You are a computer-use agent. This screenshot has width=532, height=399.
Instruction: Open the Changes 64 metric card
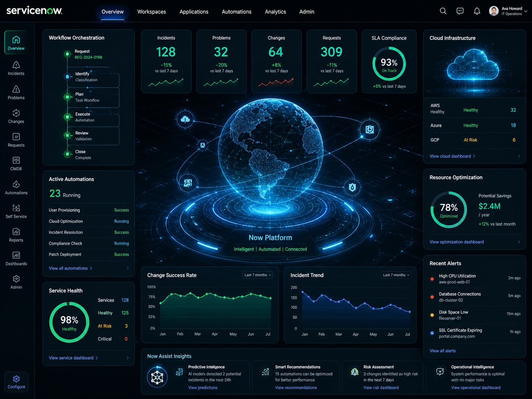click(x=276, y=61)
